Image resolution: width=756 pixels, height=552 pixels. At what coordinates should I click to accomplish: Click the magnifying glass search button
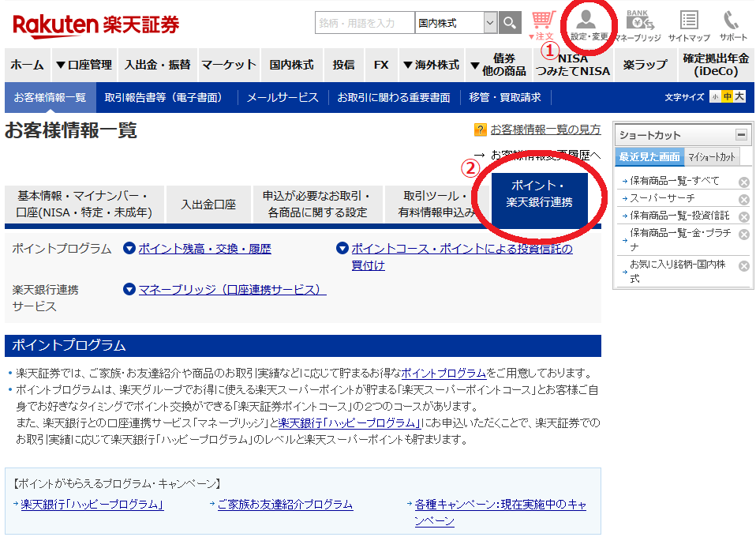[x=511, y=23]
